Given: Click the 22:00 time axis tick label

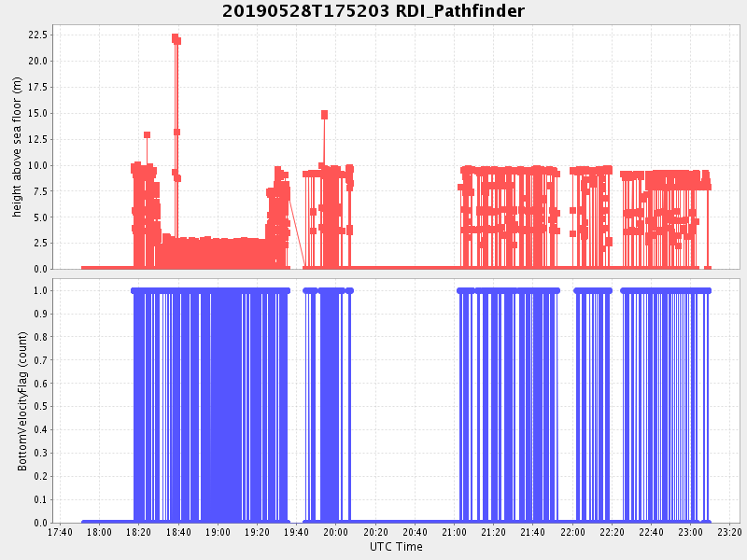Looking at the screenshot, I should (572, 532).
